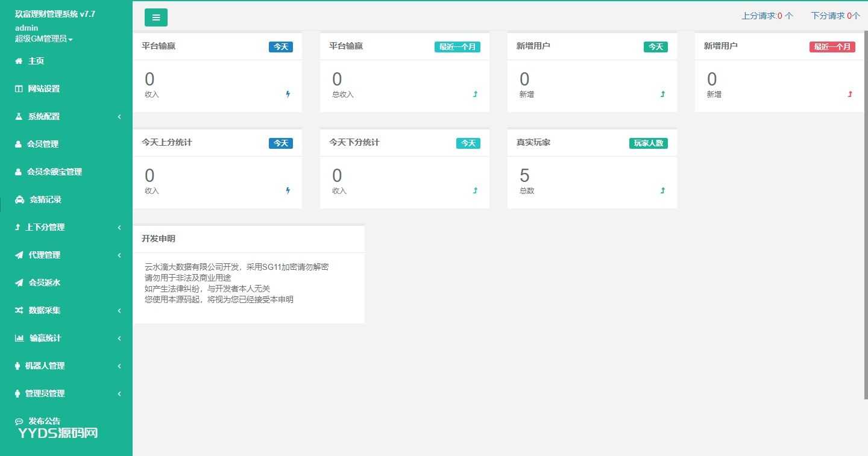Expand the 上下分管理 submenu chevron
868x456 pixels.
click(x=119, y=227)
